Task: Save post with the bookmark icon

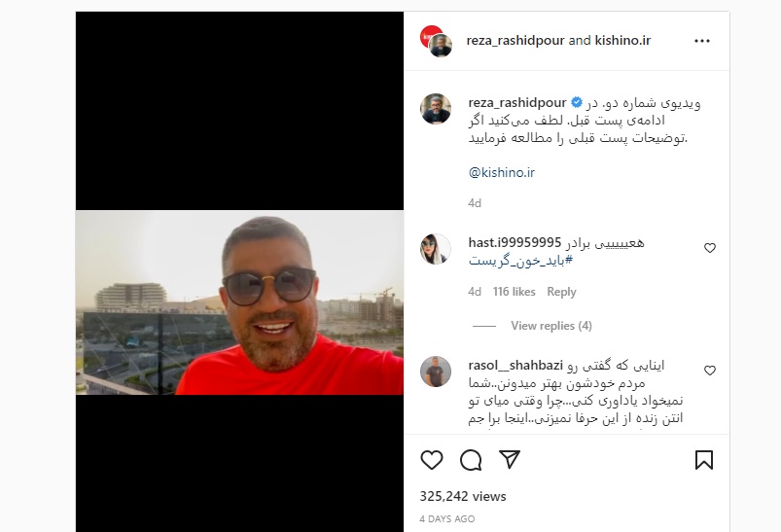Action: [x=704, y=460]
